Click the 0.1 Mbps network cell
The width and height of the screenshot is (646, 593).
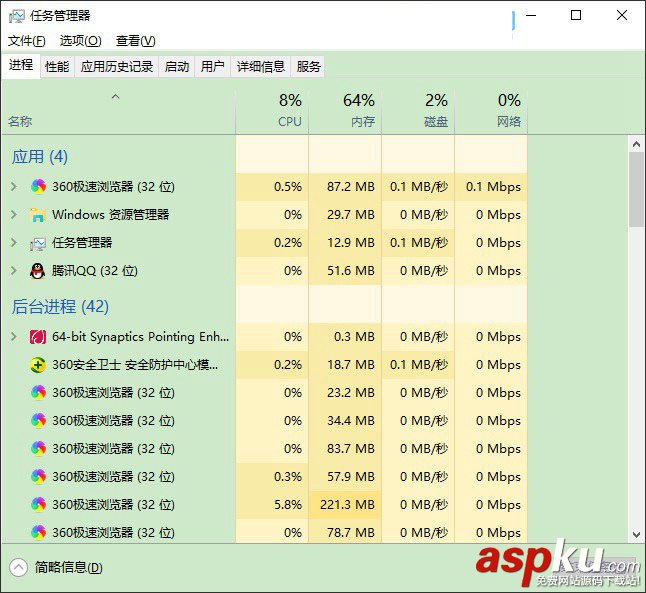(x=491, y=187)
